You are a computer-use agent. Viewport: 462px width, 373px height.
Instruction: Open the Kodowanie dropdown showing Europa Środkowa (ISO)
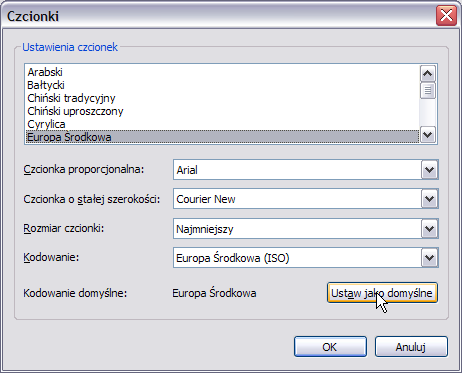(306, 258)
